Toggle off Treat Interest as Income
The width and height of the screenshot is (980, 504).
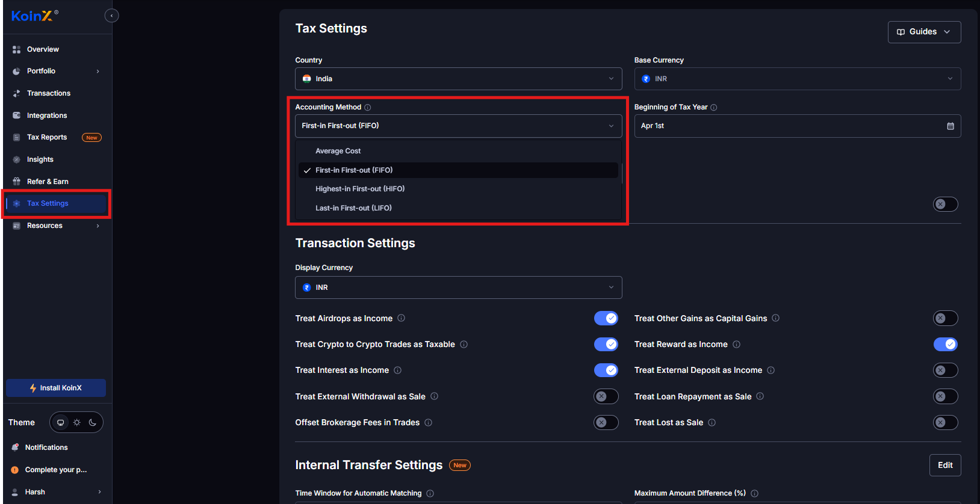tap(606, 370)
